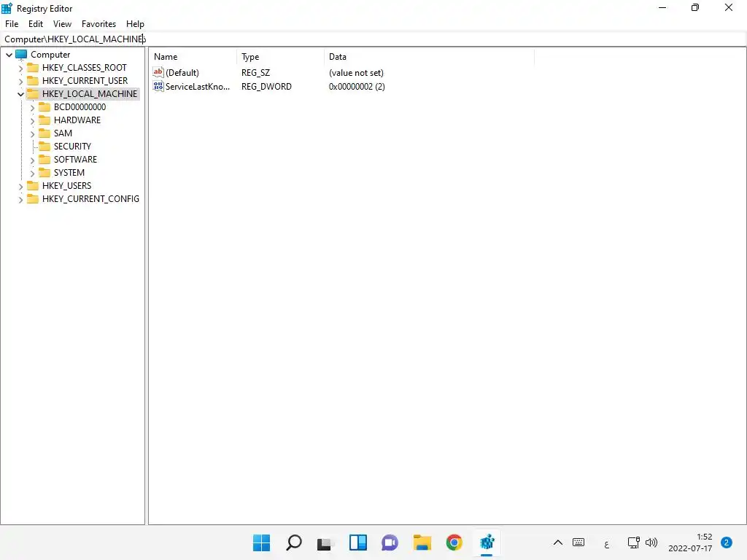Expand the SYSTEM key chevron
The image size is (747, 560).
coord(32,174)
